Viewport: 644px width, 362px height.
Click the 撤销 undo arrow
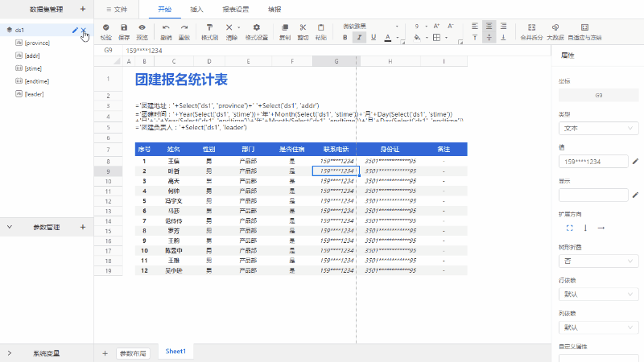(166, 27)
